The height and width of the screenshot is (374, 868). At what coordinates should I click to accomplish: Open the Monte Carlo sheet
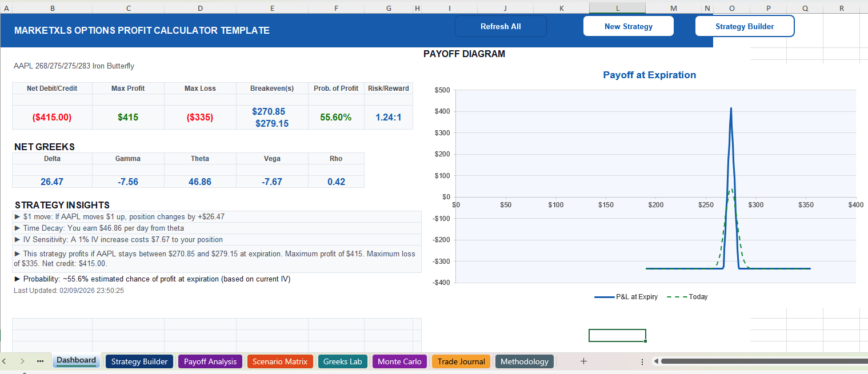[399, 361]
